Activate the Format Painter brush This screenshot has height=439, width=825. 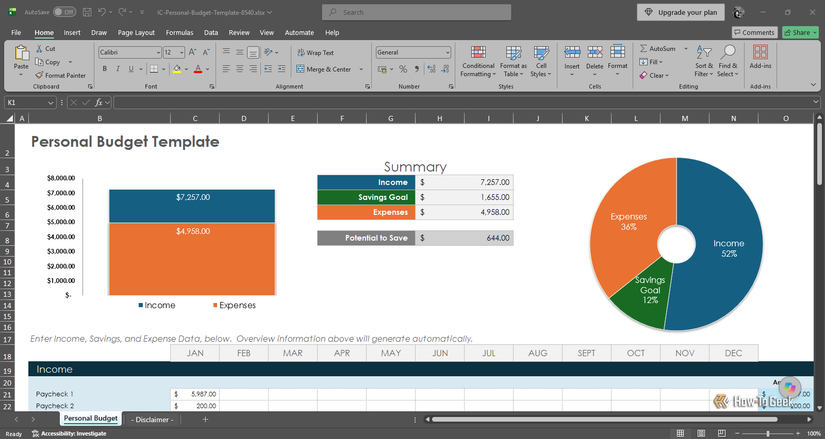(39, 75)
